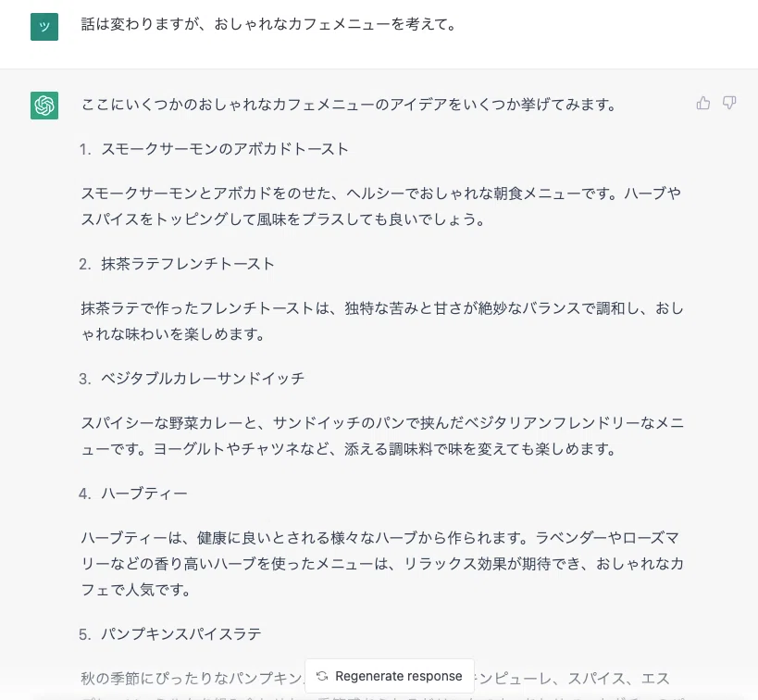Select list item スモークサーモンのアボカドトースト
The image size is (758, 700).
click(225, 149)
